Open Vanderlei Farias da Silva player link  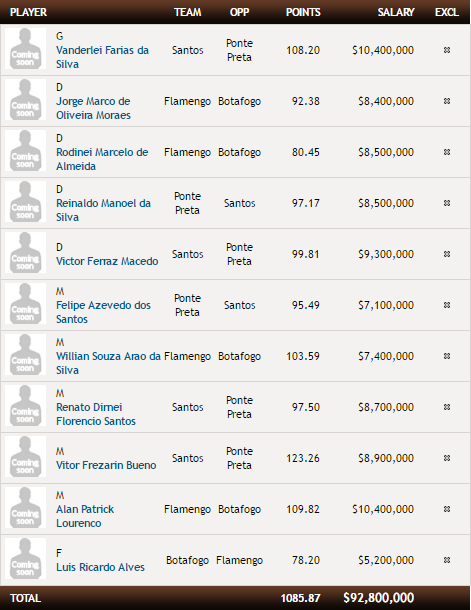[102, 57]
